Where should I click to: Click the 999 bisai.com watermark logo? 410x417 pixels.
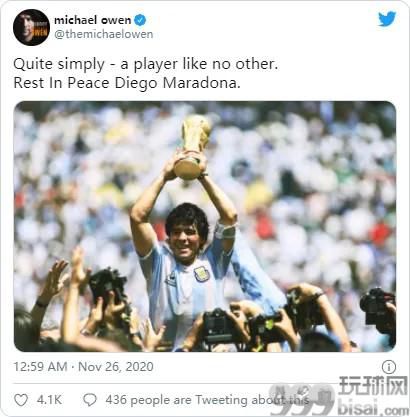[x=338, y=396]
